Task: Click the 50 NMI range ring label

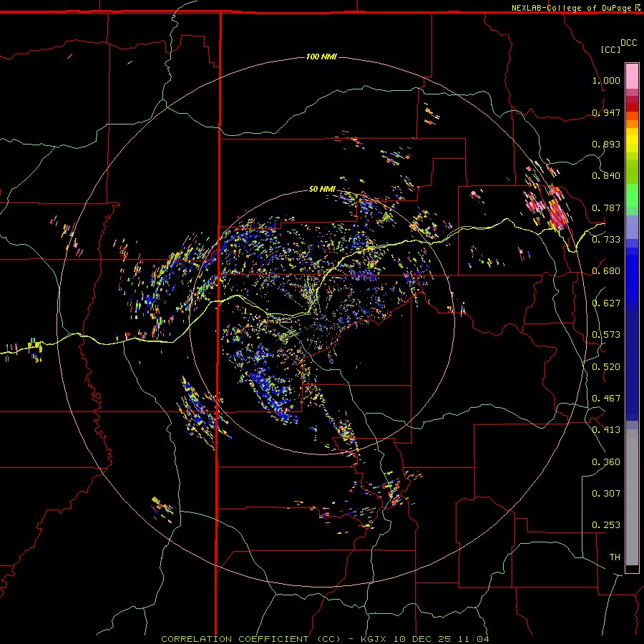Action: click(322, 189)
